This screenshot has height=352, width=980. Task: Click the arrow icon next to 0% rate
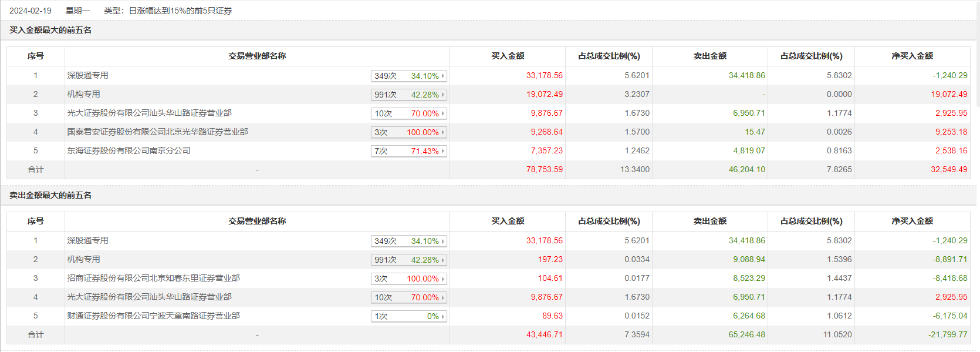[443, 316]
